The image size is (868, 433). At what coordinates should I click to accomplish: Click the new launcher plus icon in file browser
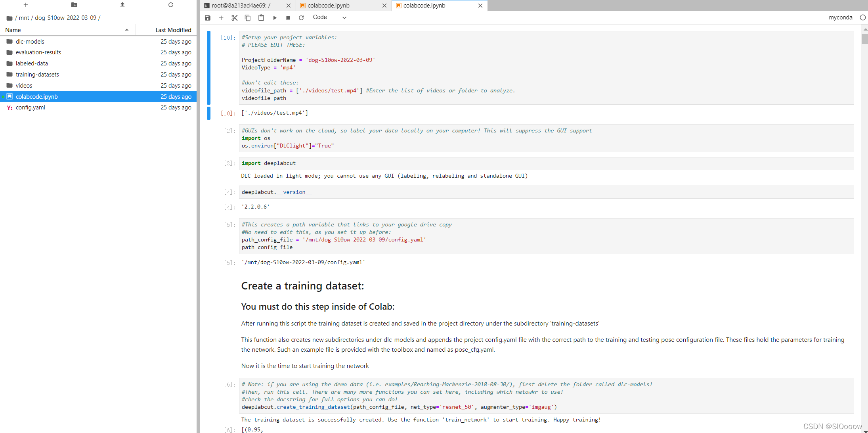[26, 5]
